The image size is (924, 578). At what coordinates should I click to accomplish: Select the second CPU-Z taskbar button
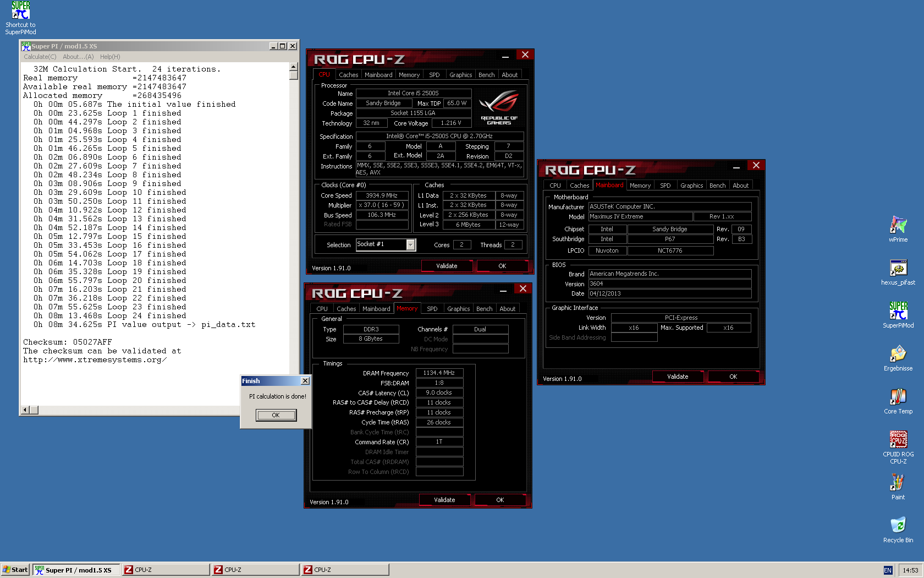[x=255, y=570]
